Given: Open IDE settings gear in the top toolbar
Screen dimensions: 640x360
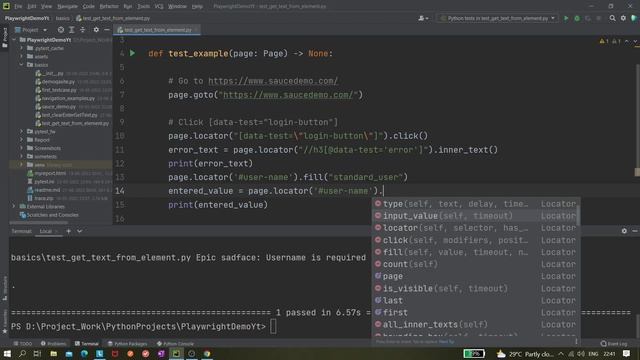Looking at the screenshot, I should click(623, 18).
